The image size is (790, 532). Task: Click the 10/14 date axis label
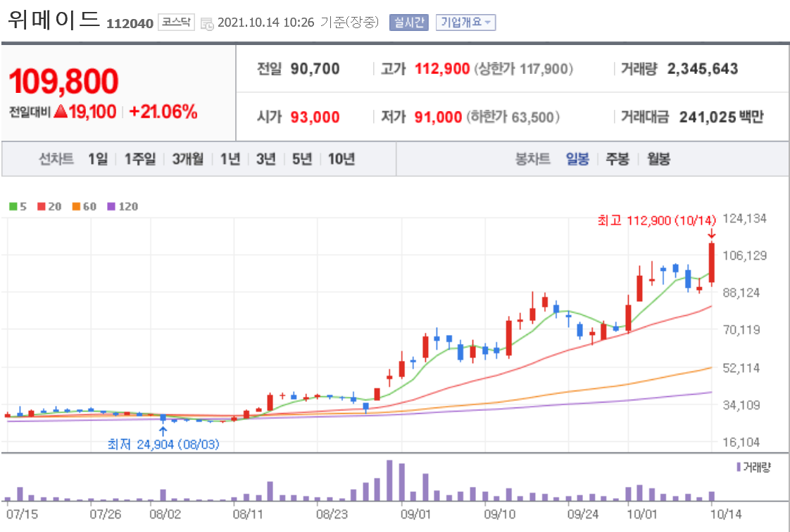pyautogui.click(x=726, y=515)
